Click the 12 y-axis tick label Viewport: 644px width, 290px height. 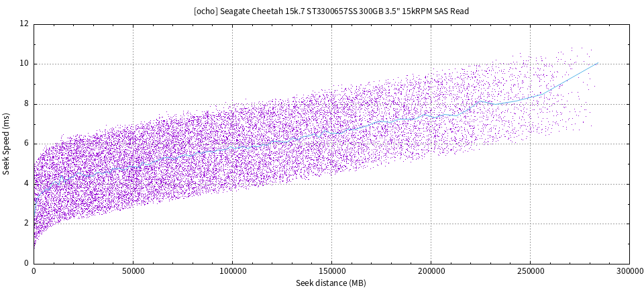(24, 24)
